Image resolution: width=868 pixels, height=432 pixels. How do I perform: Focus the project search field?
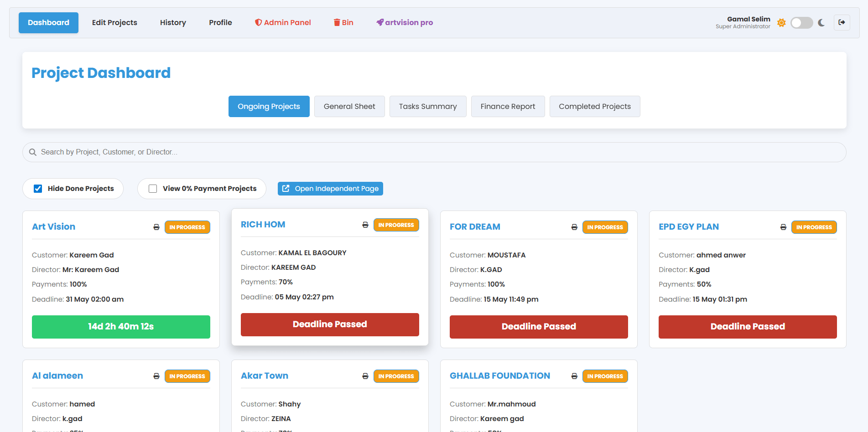434,152
